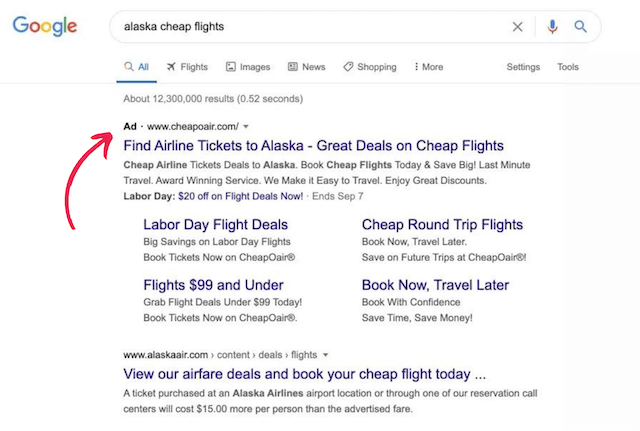This screenshot has height=431, width=640.
Task: Expand the cheapoair.com ad dropdown arrow
Action: point(246,127)
